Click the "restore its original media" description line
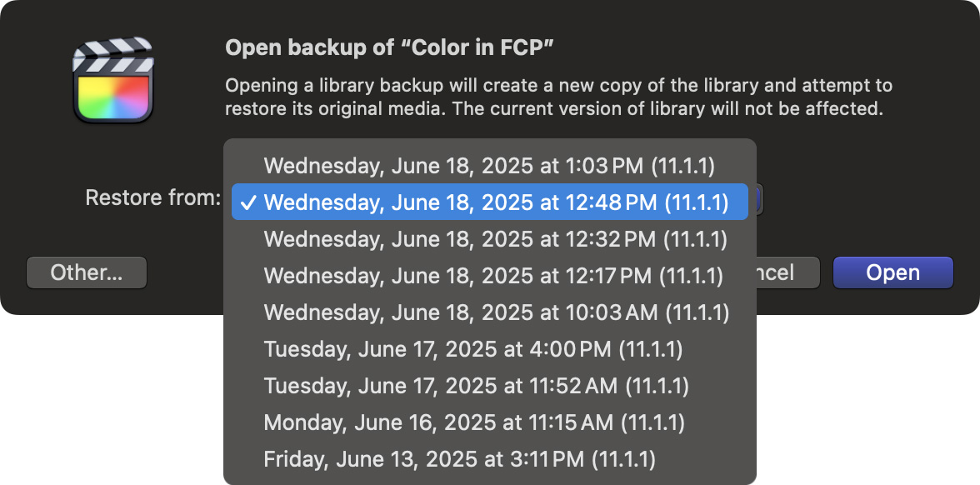 [553, 108]
